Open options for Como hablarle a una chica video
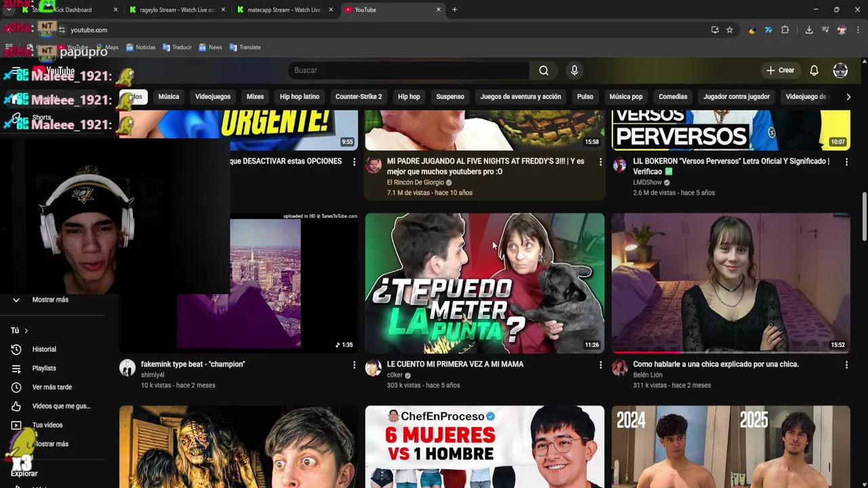Image resolution: width=868 pixels, height=488 pixels. click(846, 365)
